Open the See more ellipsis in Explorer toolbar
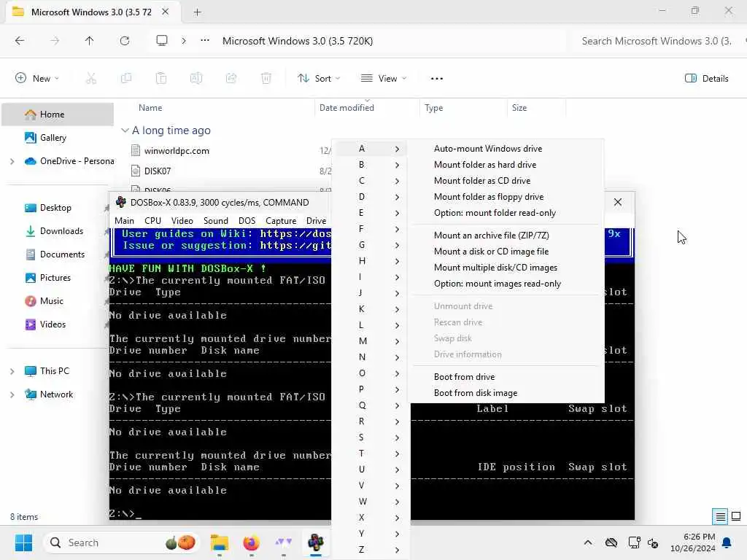Viewport: 747px width, 560px height. click(x=437, y=79)
